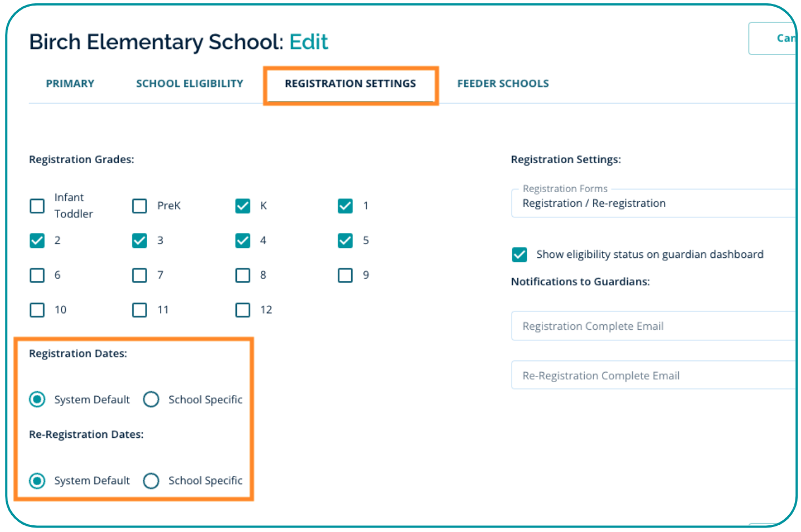
Task: Open the Re-Registration Complete Email field
Action: pos(652,375)
